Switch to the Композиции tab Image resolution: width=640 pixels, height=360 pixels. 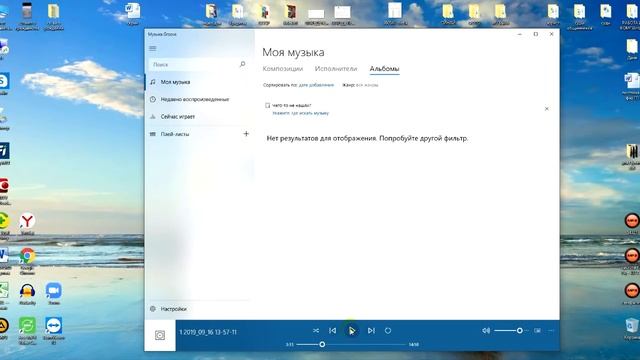pyautogui.click(x=282, y=69)
